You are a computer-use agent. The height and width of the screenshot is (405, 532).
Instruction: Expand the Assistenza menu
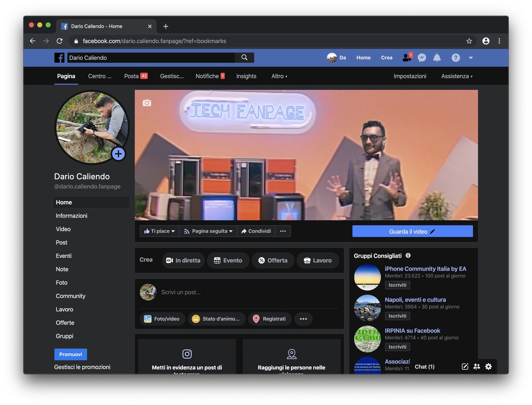coord(457,76)
